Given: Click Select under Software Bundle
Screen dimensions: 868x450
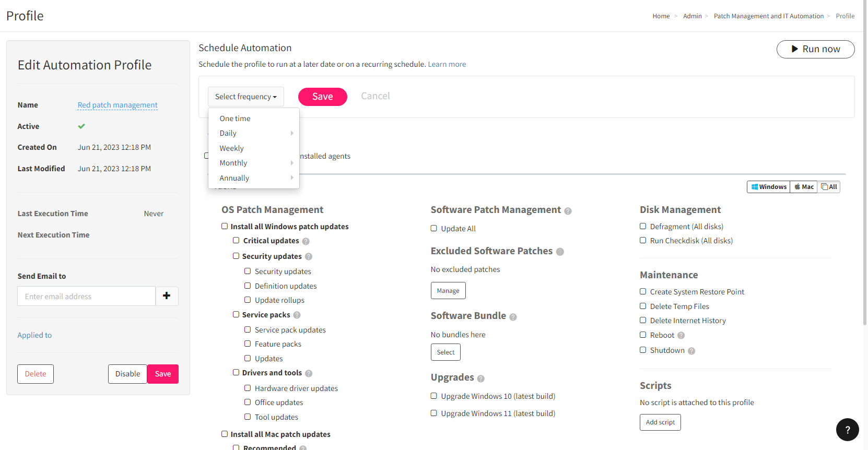Looking at the screenshot, I should [x=445, y=352].
